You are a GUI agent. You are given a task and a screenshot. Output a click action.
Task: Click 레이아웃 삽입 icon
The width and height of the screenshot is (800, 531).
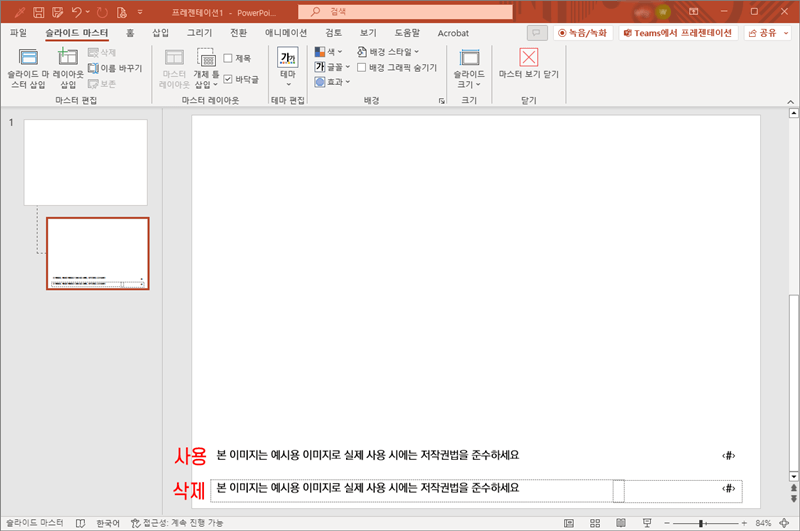coord(68,68)
